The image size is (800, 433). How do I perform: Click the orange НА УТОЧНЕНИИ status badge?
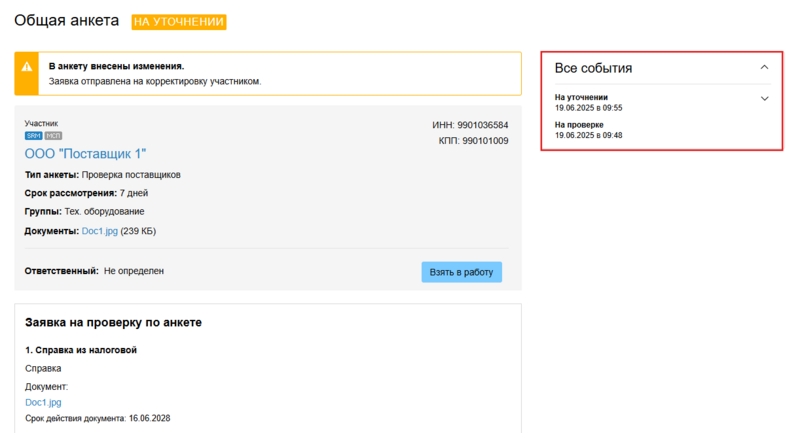(x=179, y=21)
